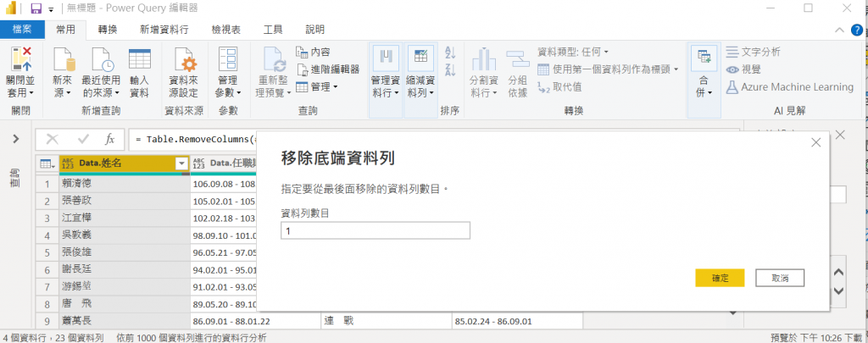Sort ascending A to Z
Image resolution: width=868 pixels, height=343 pixels.
click(x=450, y=53)
